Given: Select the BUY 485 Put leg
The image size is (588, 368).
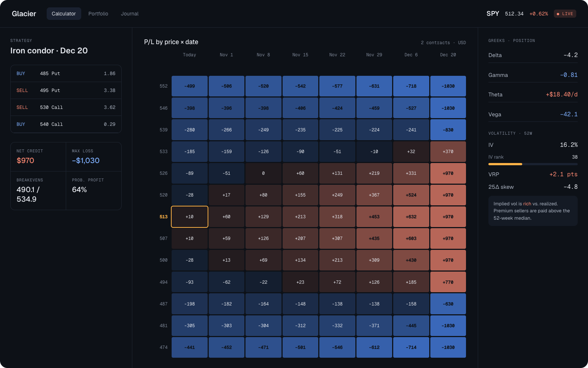Looking at the screenshot, I should pos(66,74).
